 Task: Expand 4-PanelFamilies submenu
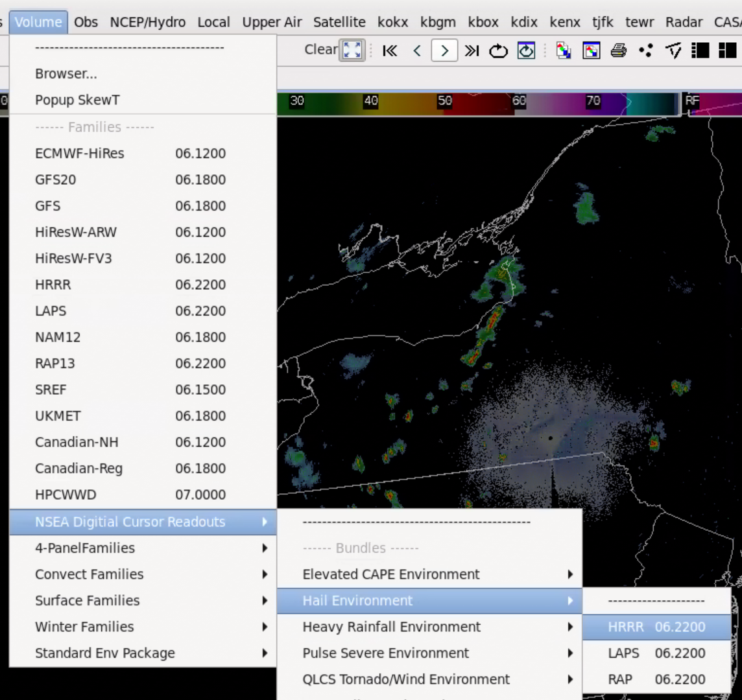[143, 548]
